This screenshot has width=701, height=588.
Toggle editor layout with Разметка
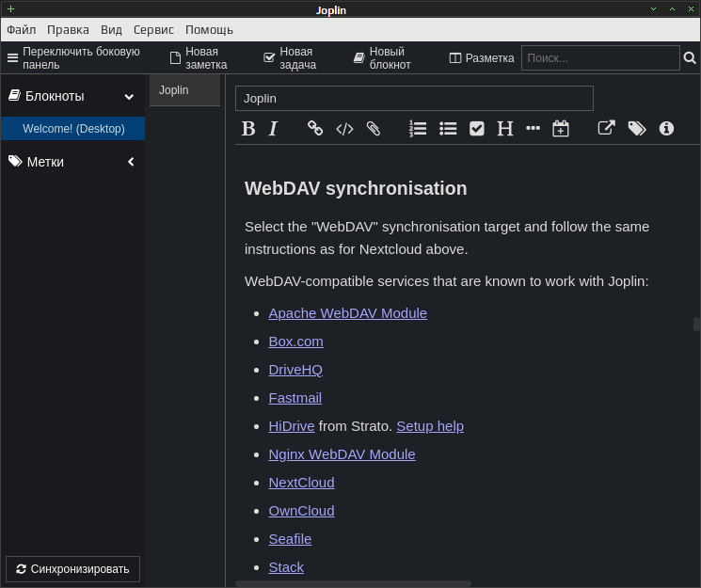coord(482,58)
